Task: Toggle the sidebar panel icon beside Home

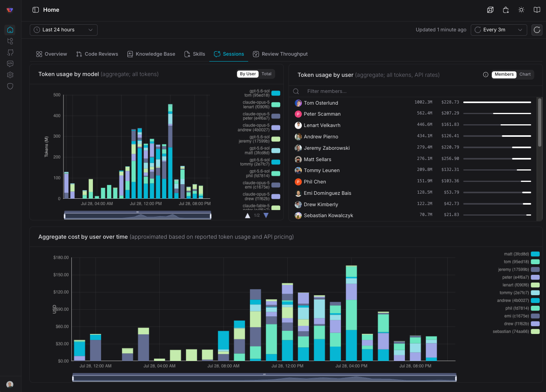Action: click(36, 10)
